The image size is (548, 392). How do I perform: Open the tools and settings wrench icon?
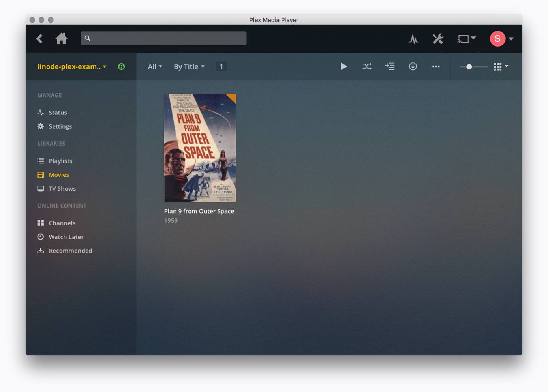pyautogui.click(x=437, y=38)
